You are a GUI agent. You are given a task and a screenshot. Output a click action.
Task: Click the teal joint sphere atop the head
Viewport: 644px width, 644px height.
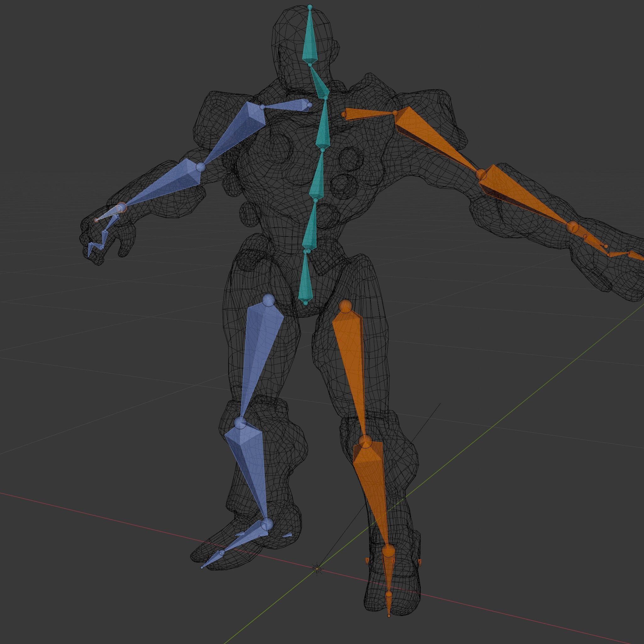pos(310,7)
